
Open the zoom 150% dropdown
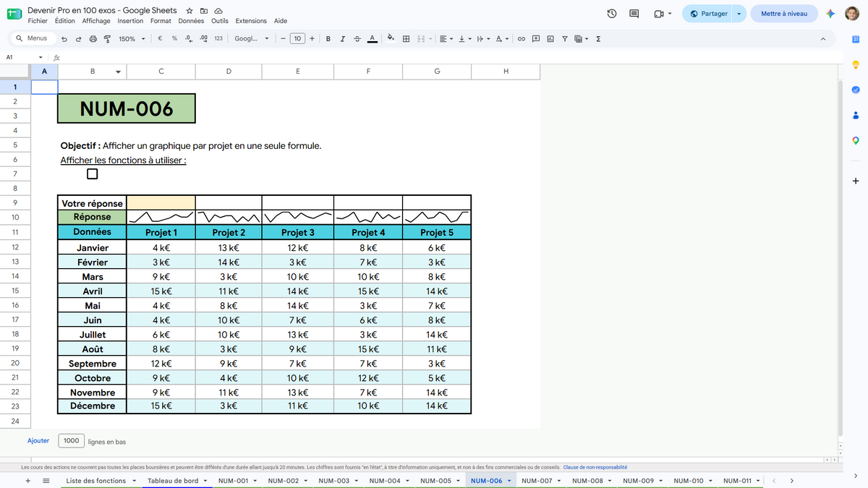click(132, 39)
